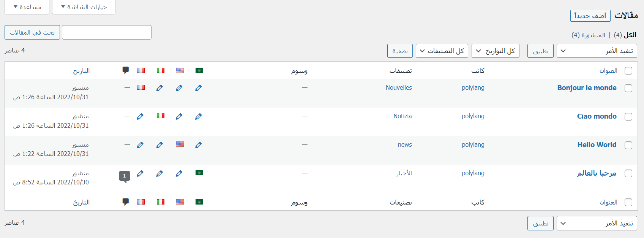Click French flag icon in Bonjour le monde row

pyautogui.click(x=141, y=87)
